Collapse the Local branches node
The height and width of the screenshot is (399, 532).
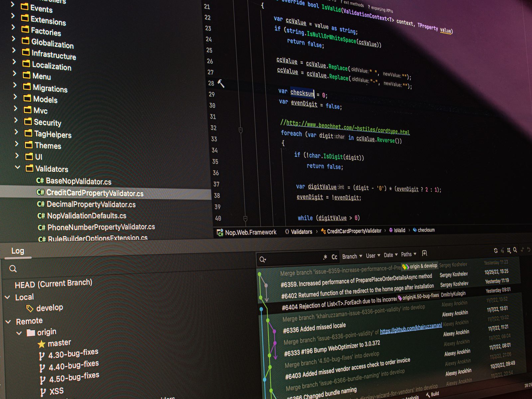[x=7, y=297]
